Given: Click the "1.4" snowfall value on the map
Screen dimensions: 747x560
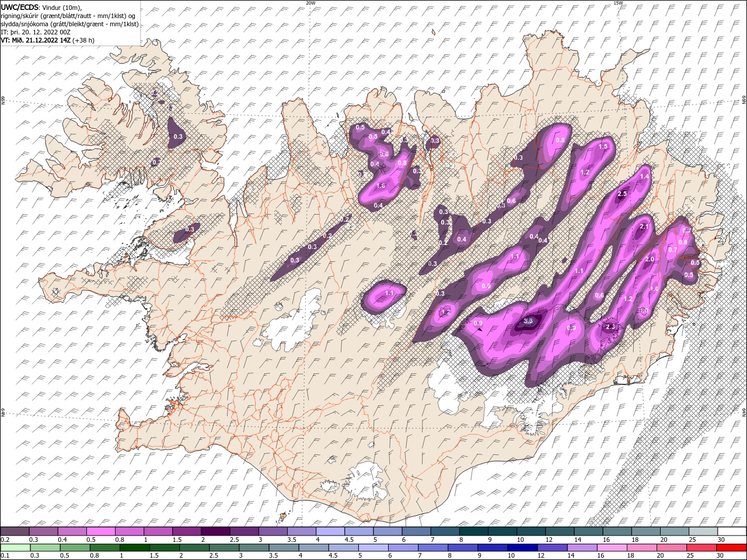Looking at the screenshot, I should [645, 176].
